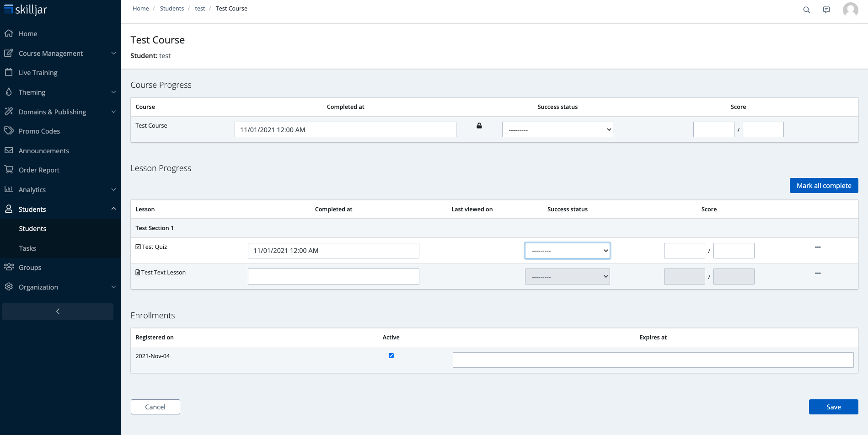Open more options for Test Text Lesson row
The width and height of the screenshot is (868, 435).
click(x=818, y=274)
